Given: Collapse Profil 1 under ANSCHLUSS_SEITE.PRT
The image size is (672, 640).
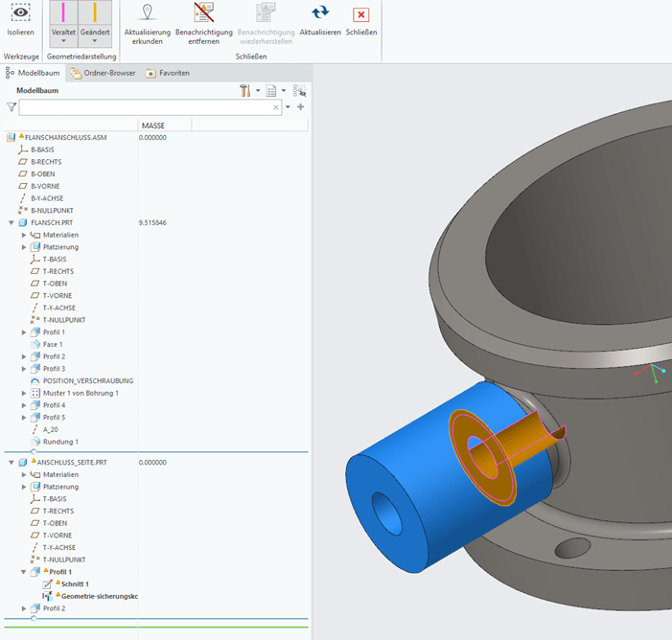Looking at the screenshot, I should (x=24, y=572).
